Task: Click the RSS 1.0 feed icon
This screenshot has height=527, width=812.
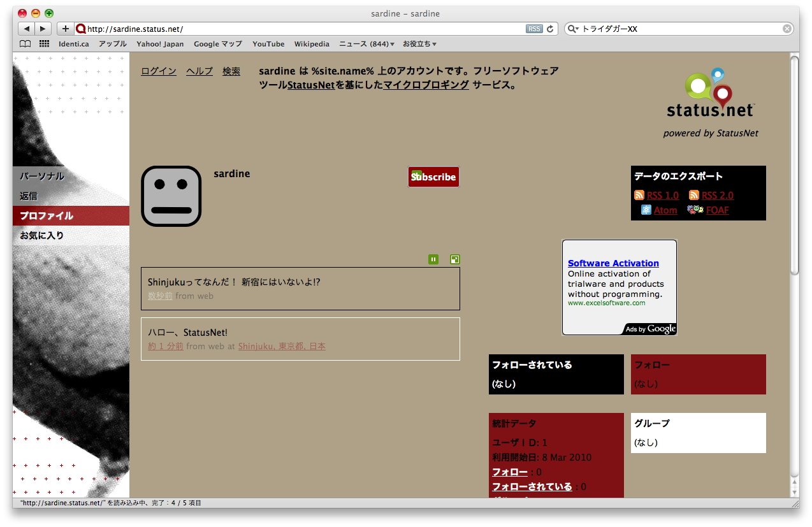Action: point(639,195)
